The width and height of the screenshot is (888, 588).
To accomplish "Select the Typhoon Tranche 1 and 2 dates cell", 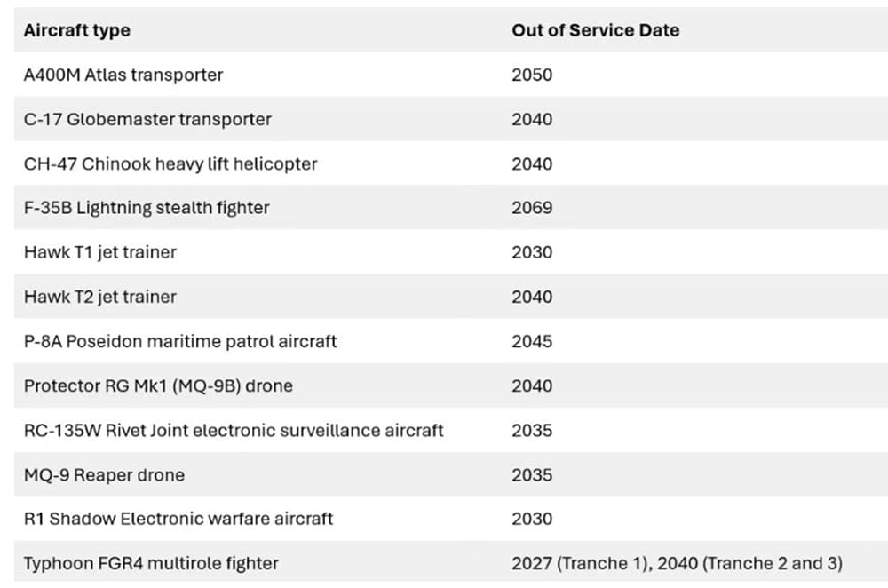I will [677, 563].
